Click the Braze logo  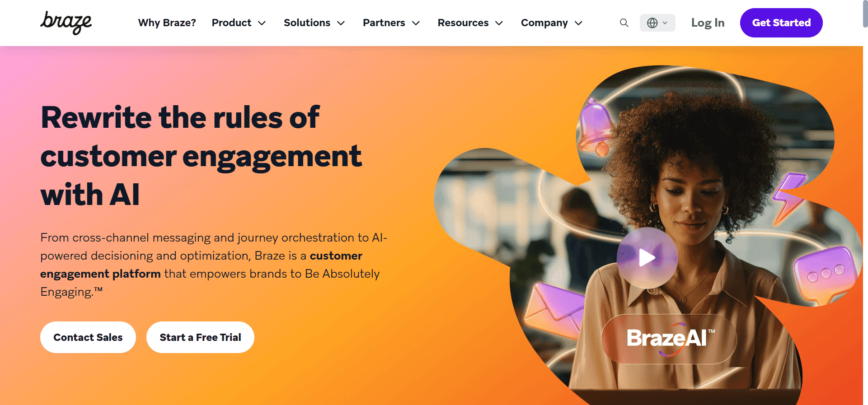[x=66, y=23]
